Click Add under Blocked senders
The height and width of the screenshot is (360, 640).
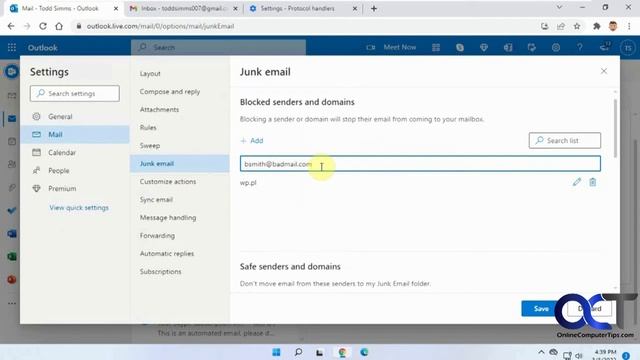click(252, 140)
